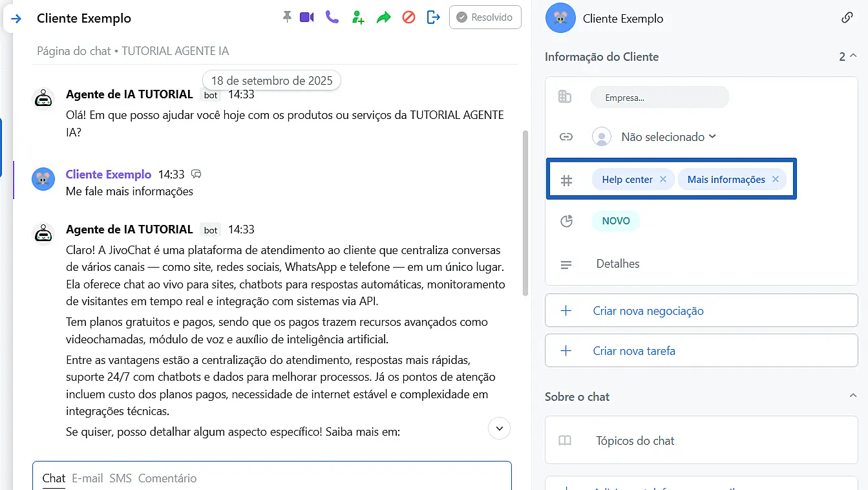The height and width of the screenshot is (490, 868).
Task: Mark the conversation as Resolvido
Action: pos(485,17)
